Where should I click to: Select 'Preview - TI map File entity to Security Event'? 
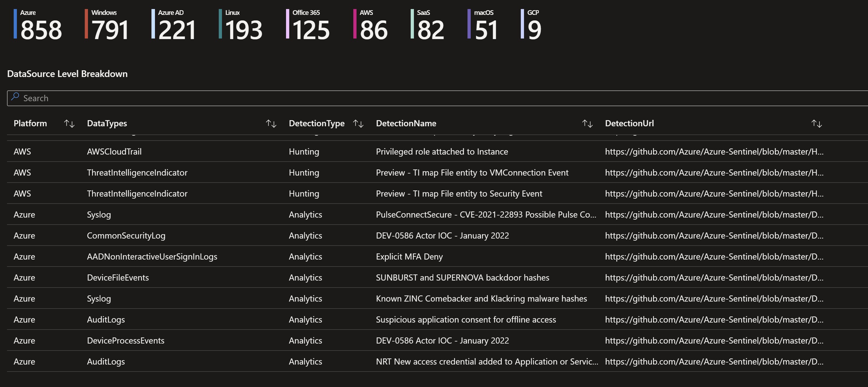[459, 194]
